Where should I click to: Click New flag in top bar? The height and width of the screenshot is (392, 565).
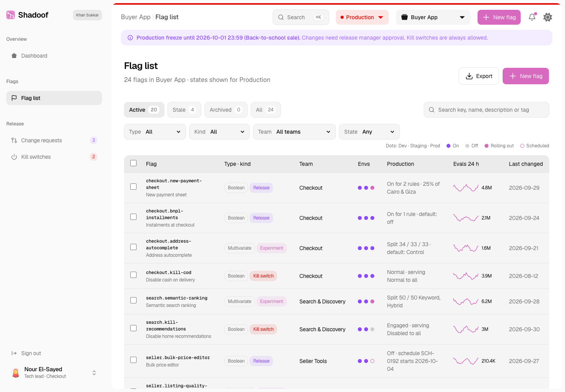click(x=499, y=17)
